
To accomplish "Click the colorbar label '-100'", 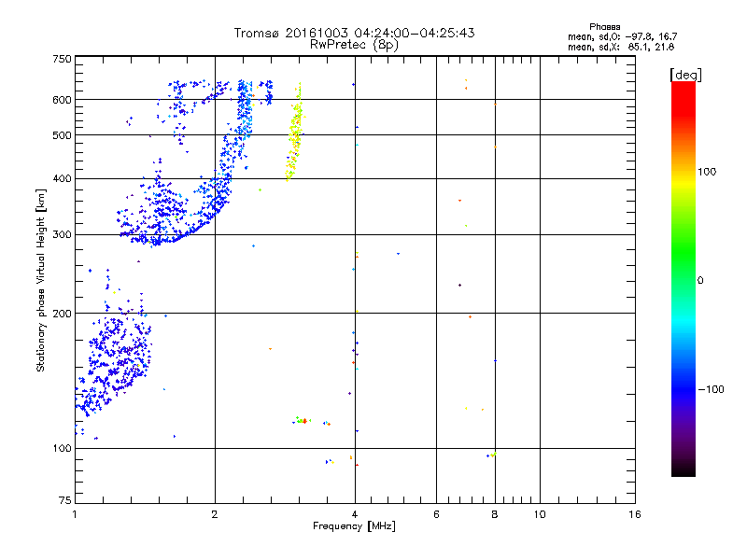I will 711,389.
